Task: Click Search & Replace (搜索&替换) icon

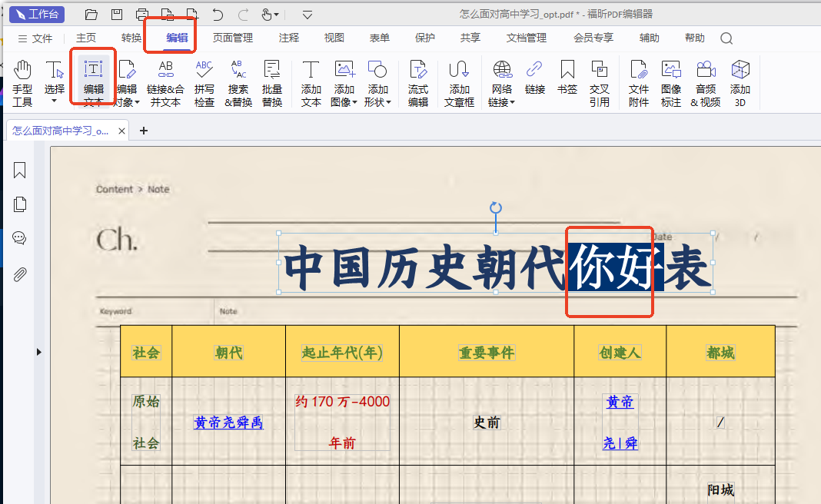Action: pyautogui.click(x=238, y=83)
